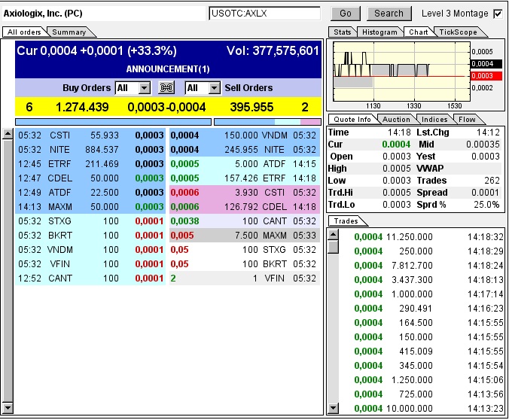Select the TickScope tab
This screenshot has width=509, height=420.
point(458,32)
